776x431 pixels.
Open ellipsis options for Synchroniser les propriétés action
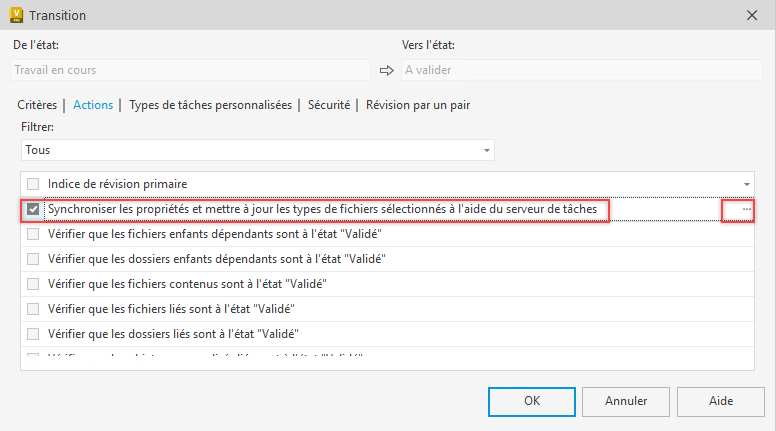pyautogui.click(x=738, y=210)
